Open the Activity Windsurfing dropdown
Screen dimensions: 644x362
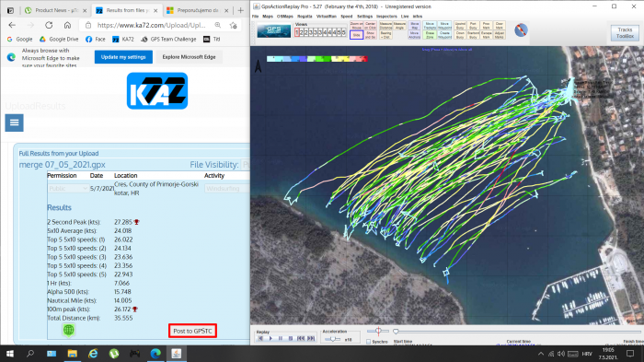227,189
